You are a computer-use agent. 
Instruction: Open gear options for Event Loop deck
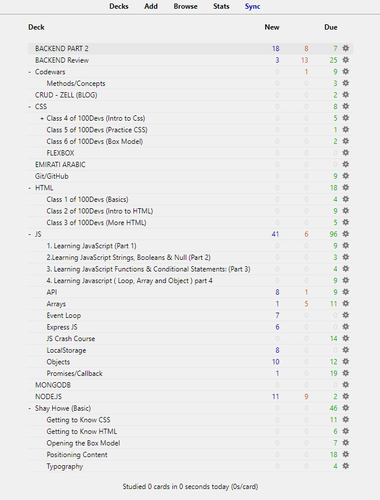click(x=346, y=315)
